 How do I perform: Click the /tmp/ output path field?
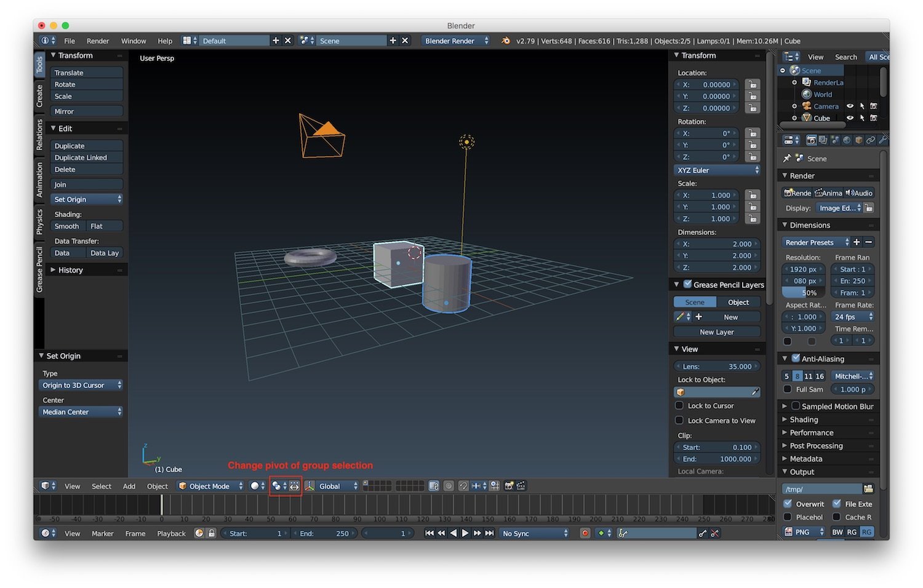tap(821, 489)
